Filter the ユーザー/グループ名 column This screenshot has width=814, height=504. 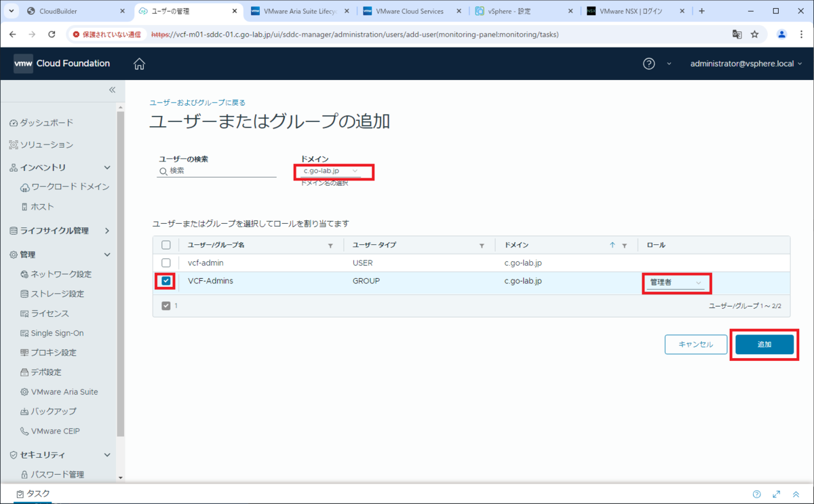[x=331, y=246]
